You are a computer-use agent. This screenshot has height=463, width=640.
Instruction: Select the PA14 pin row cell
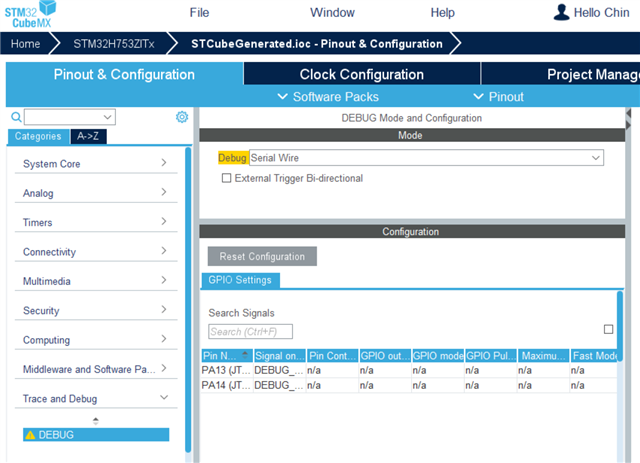[227, 385]
